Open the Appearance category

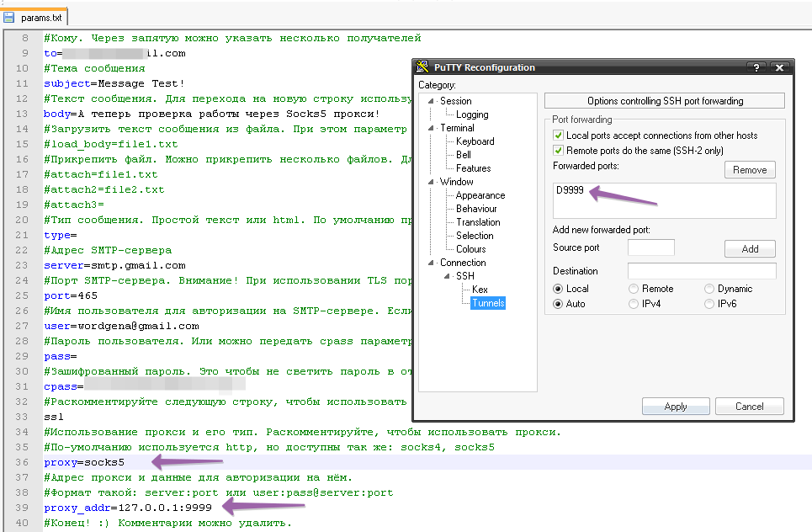pyautogui.click(x=480, y=195)
